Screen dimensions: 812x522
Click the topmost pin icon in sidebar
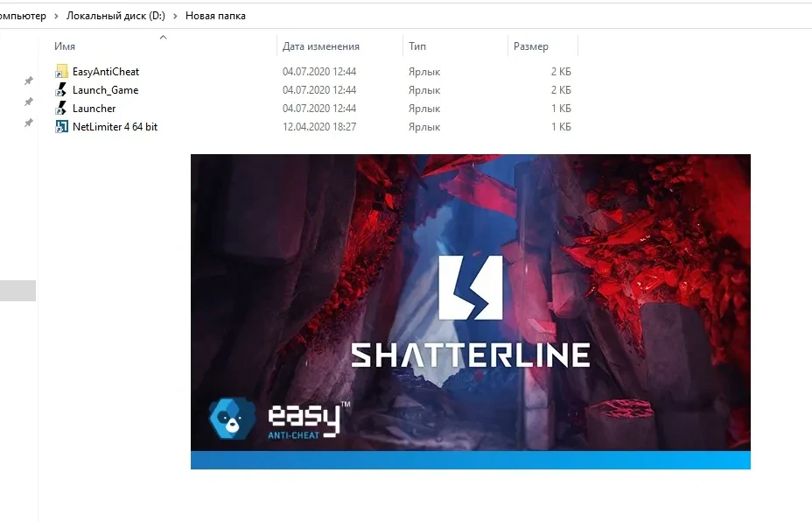click(x=28, y=81)
